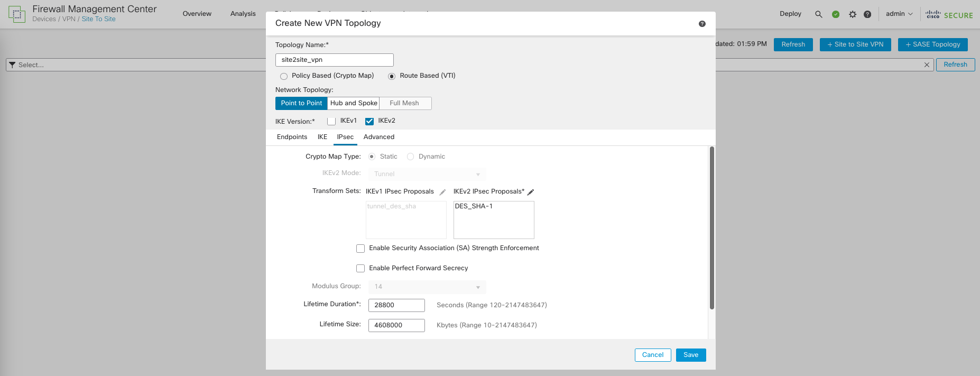Expand the Modulus Group dropdown
Viewport: 980px width, 376px height.
coord(427,287)
